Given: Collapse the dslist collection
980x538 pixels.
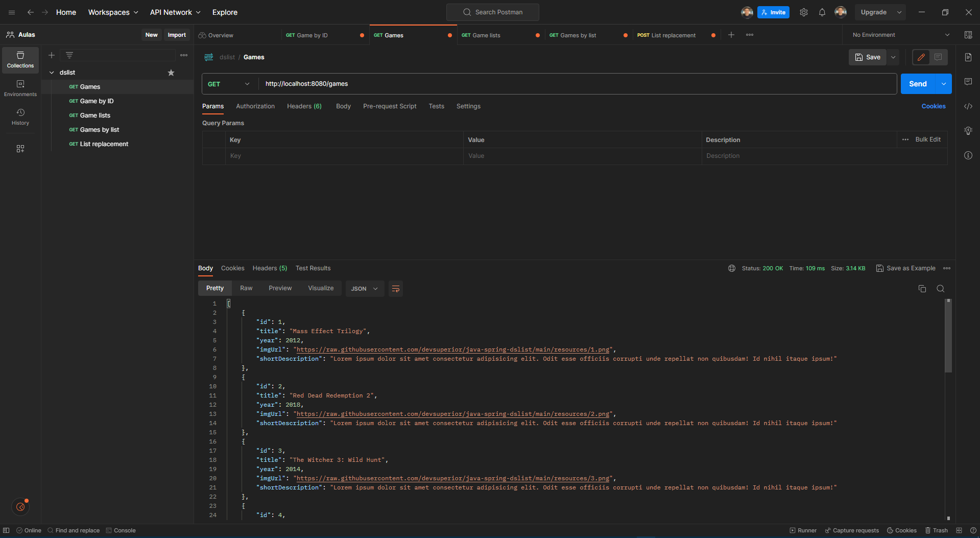Looking at the screenshot, I should tap(51, 72).
